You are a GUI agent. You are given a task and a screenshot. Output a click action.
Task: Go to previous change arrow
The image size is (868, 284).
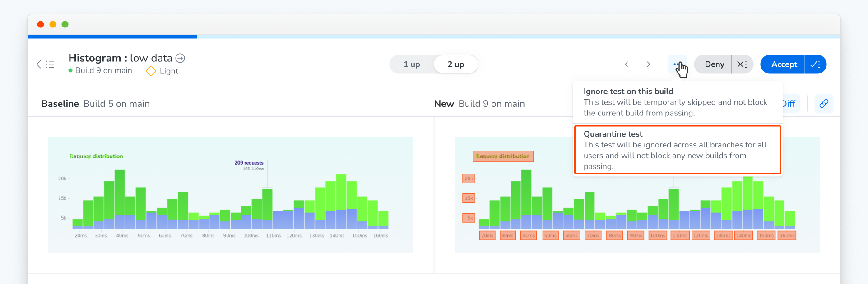627,64
